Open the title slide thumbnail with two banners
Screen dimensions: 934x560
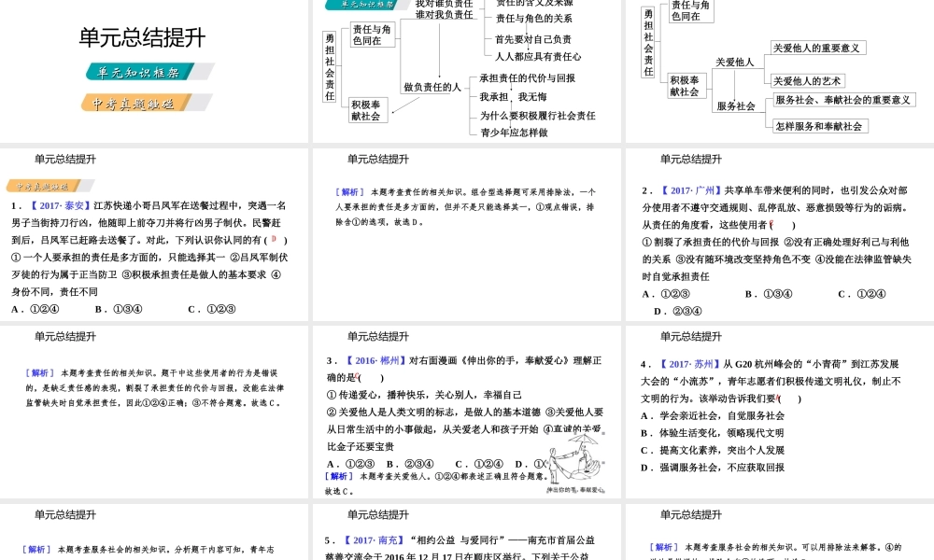[x=154, y=71]
